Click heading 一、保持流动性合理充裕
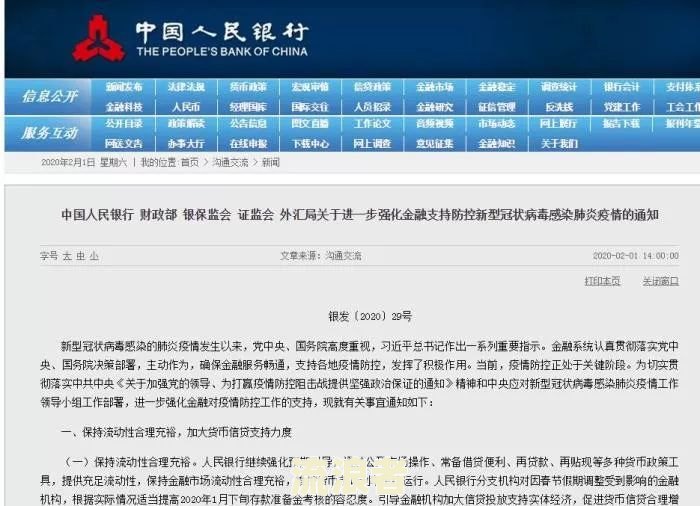 click(x=176, y=432)
